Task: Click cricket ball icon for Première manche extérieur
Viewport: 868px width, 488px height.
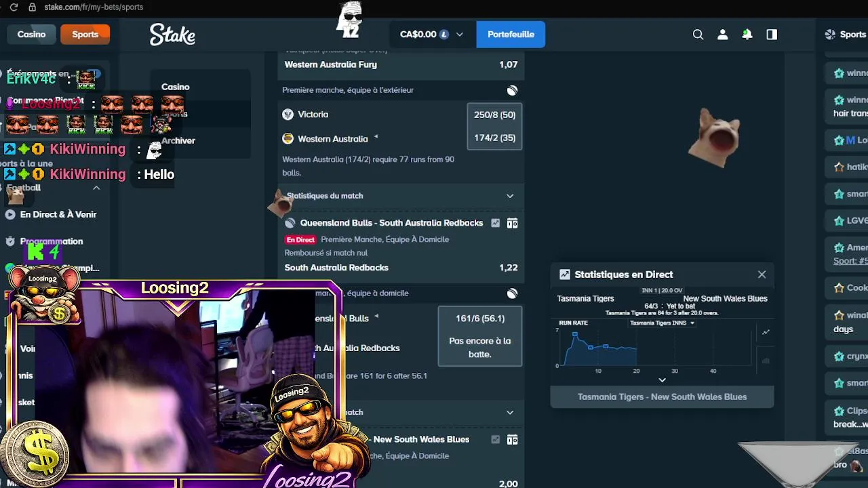Action: pos(512,90)
